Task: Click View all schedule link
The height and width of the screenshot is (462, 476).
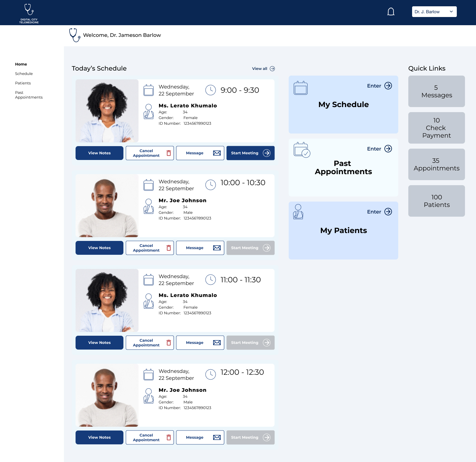Action: 260,69
